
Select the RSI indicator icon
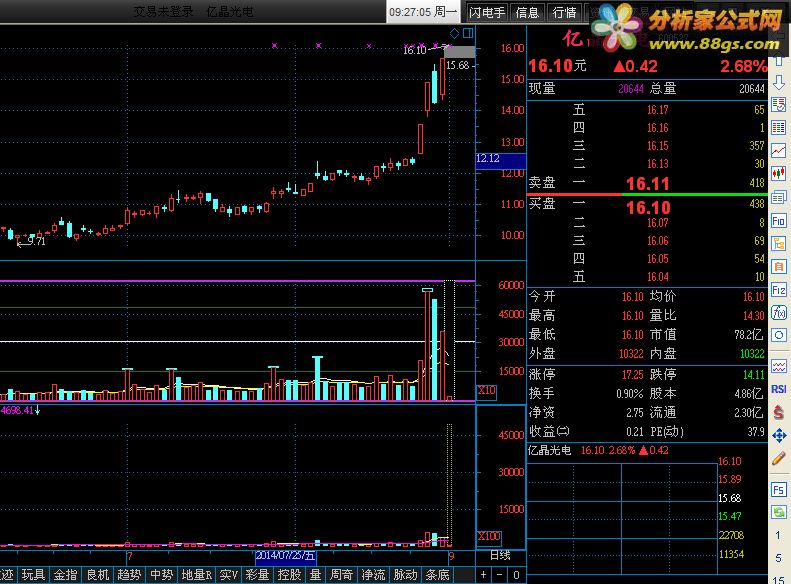[x=779, y=389]
